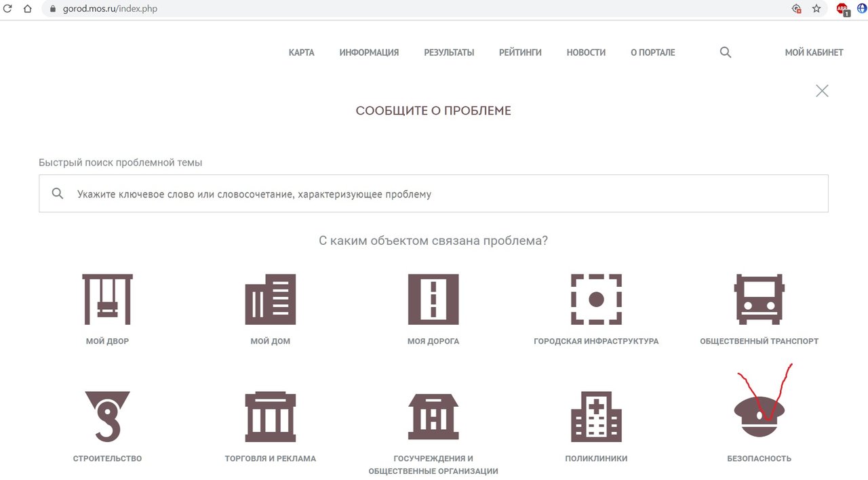Open the «Поликлиники» hospital icon
Screen dimensions: 868x480
(x=595, y=416)
